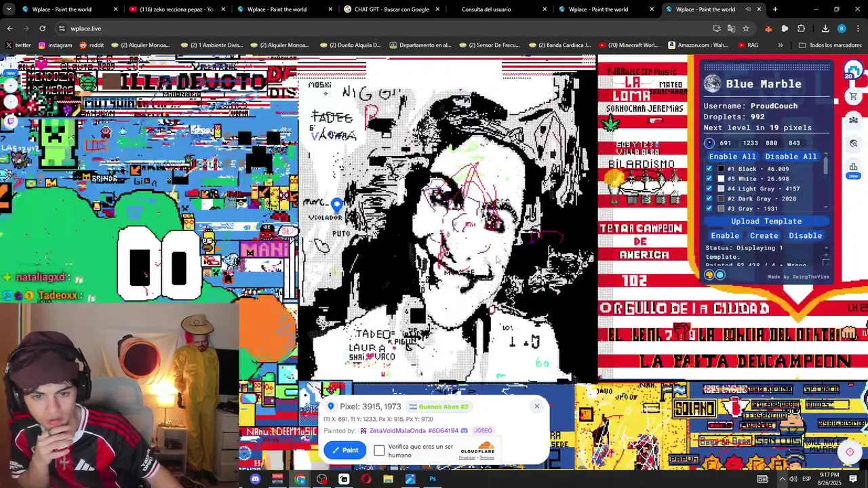The image size is (868, 488).
Task: Click the template Disable button
Action: click(x=805, y=236)
